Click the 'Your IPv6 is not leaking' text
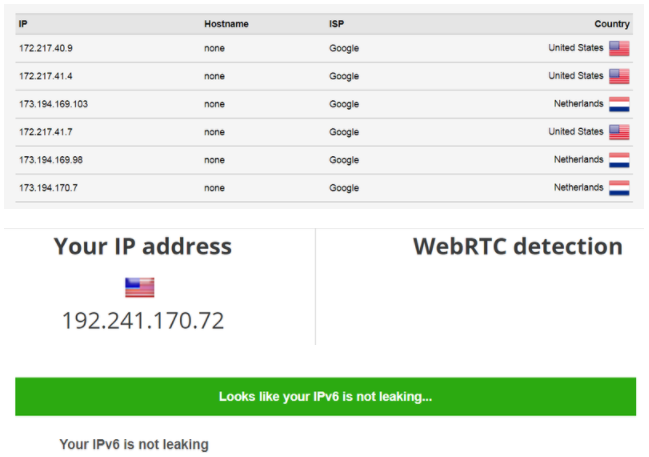 point(134,445)
